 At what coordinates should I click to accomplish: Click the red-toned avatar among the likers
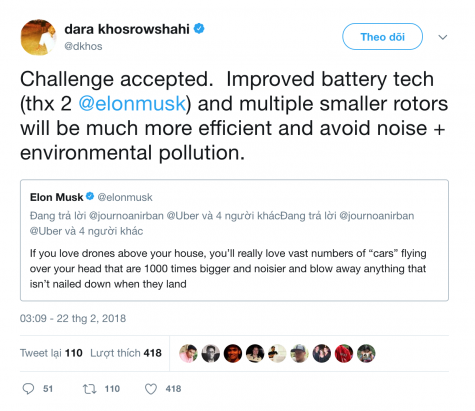click(344, 353)
